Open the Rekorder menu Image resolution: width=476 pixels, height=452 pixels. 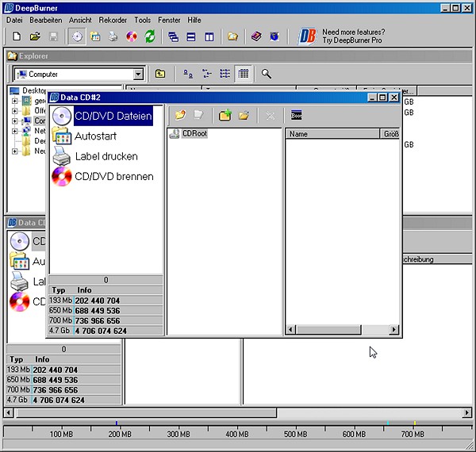point(113,20)
